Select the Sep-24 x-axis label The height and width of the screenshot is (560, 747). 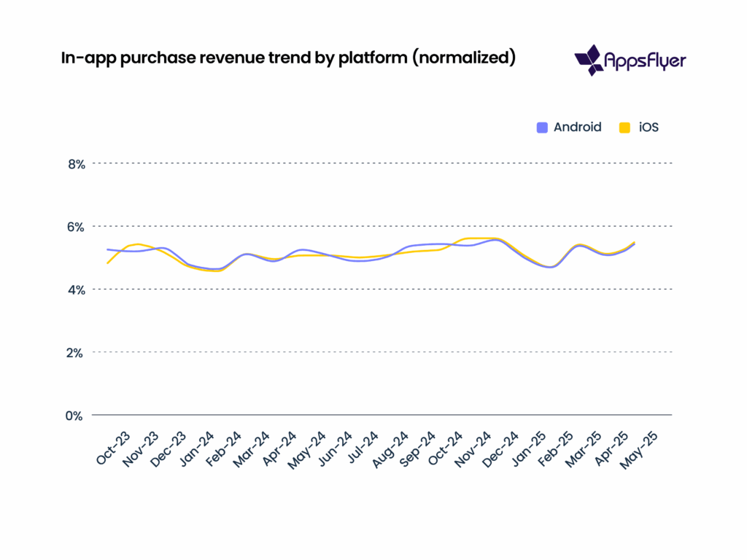tap(419, 448)
